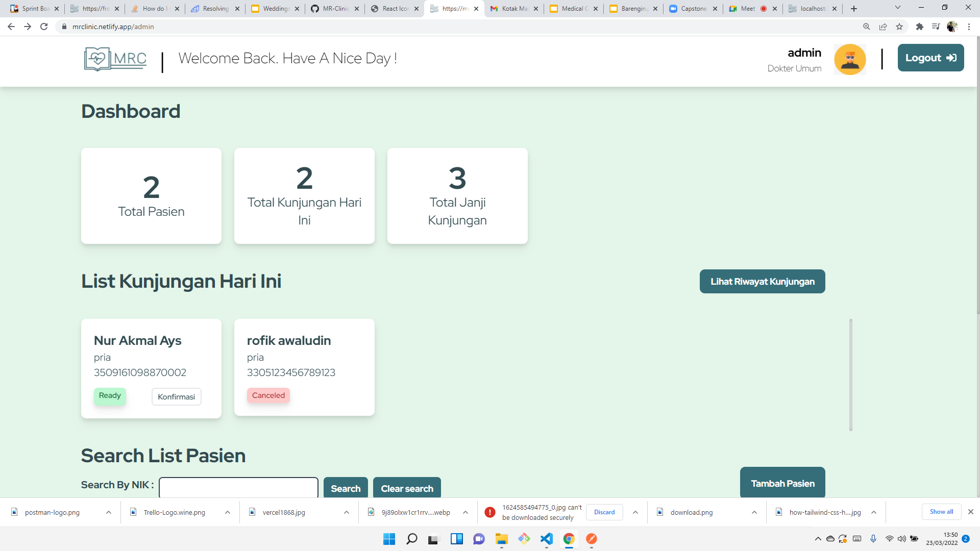Open Lihat Riwayat Kunjungan

click(x=762, y=282)
